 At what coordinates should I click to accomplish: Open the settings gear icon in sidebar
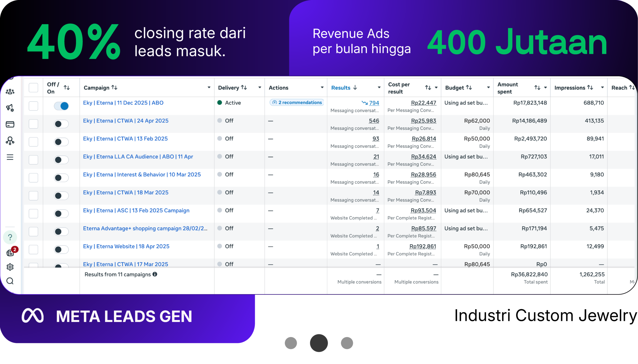(x=10, y=267)
